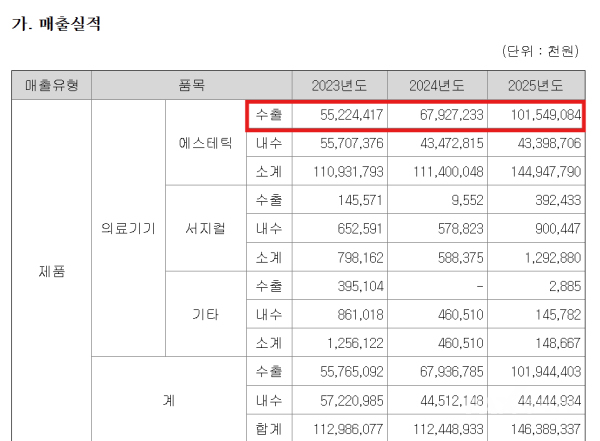
Task: Click value 44,444,934
Action: tap(549, 401)
